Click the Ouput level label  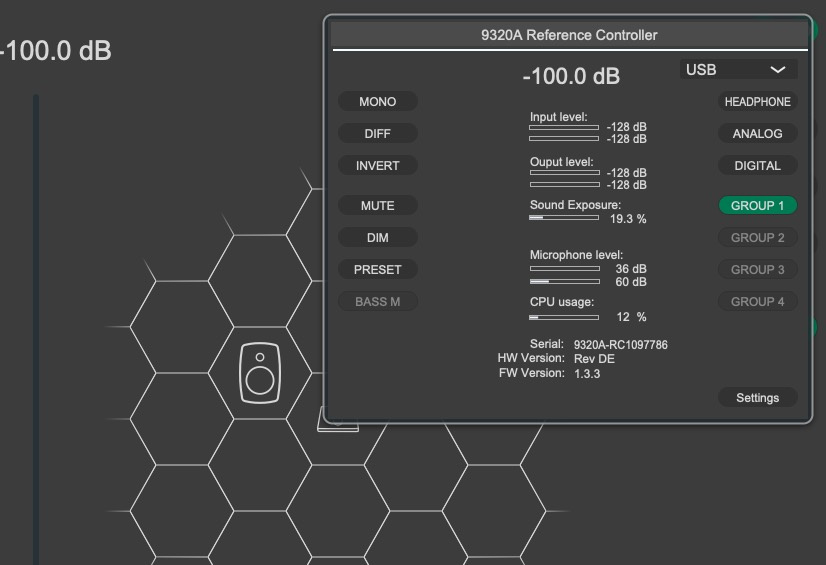pos(562,162)
